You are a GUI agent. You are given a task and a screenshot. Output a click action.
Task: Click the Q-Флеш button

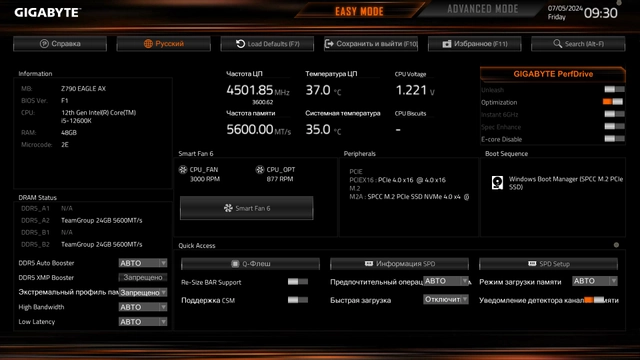click(250, 264)
